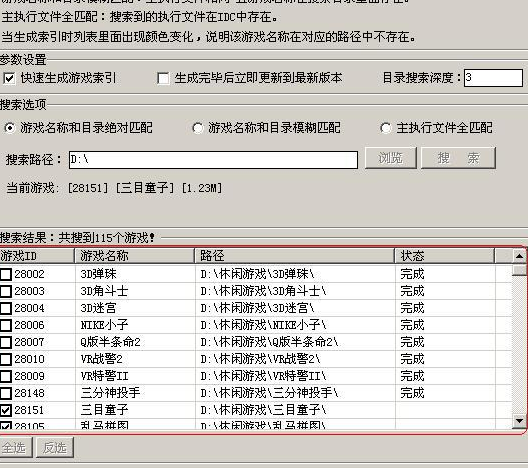Check the box for game 28006

tap(6, 325)
